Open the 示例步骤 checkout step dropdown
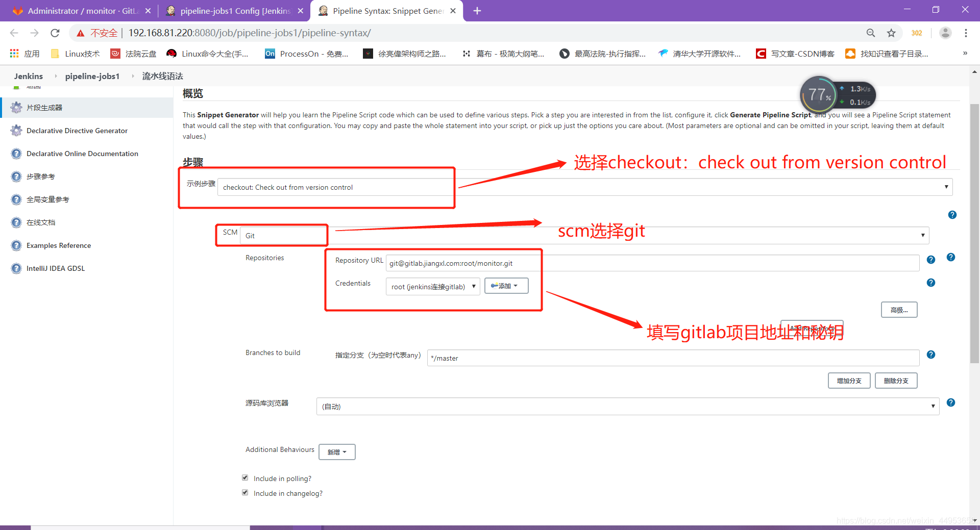 [585, 187]
